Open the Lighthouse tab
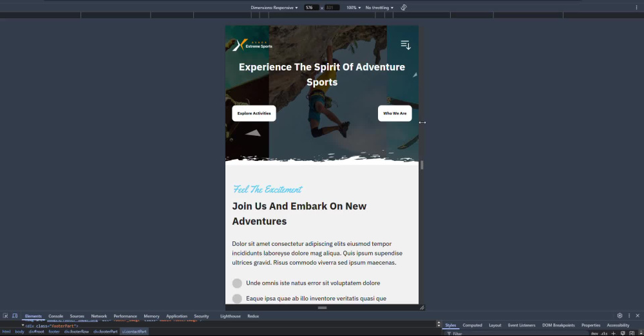 [x=231, y=316]
